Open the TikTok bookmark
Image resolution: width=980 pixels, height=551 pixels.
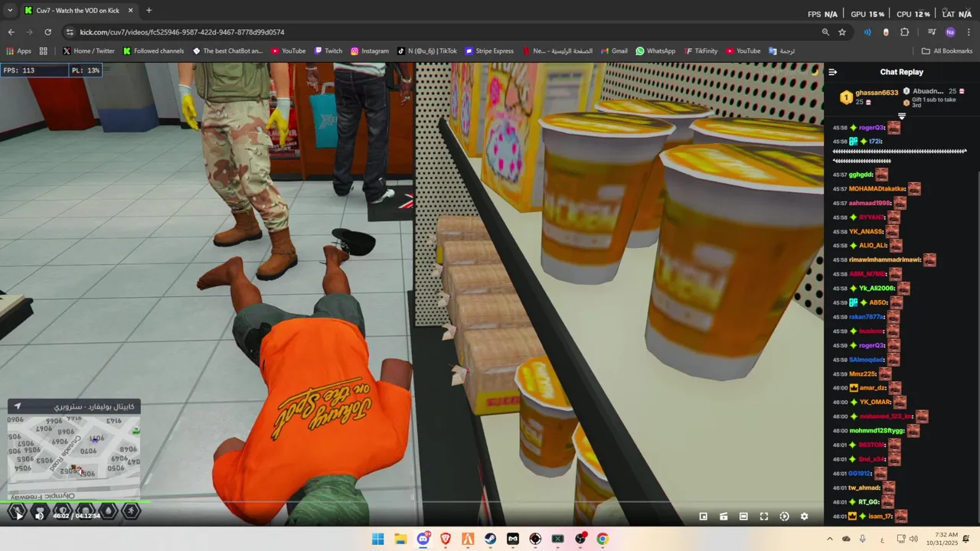(x=426, y=51)
